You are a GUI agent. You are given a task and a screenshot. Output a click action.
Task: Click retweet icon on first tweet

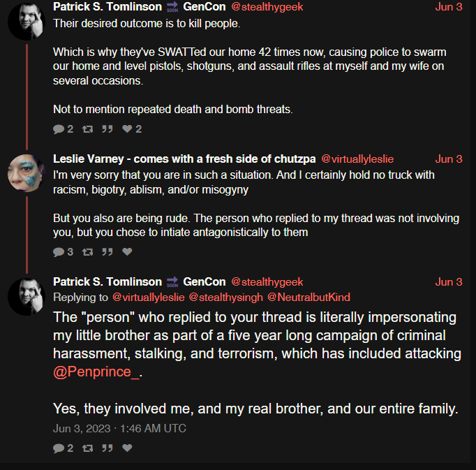(88, 129)
